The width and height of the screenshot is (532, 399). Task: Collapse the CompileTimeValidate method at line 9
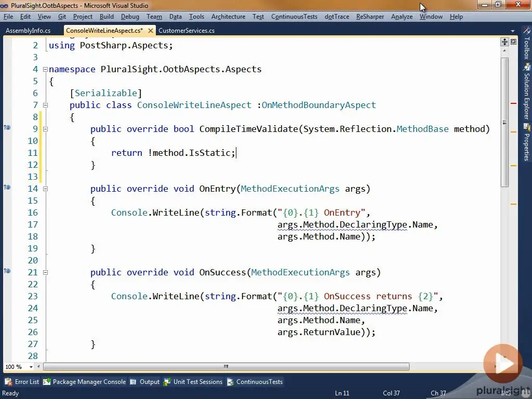(x=46, y=129)
